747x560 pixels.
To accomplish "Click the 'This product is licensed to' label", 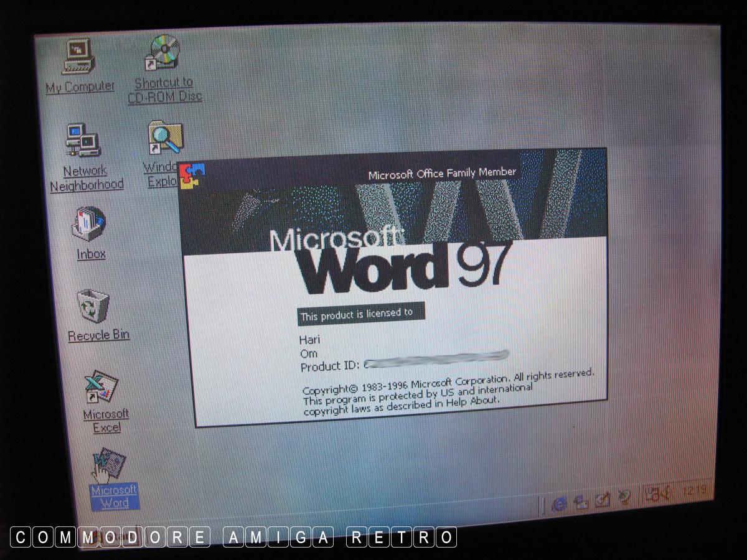I will coord(357,315).
